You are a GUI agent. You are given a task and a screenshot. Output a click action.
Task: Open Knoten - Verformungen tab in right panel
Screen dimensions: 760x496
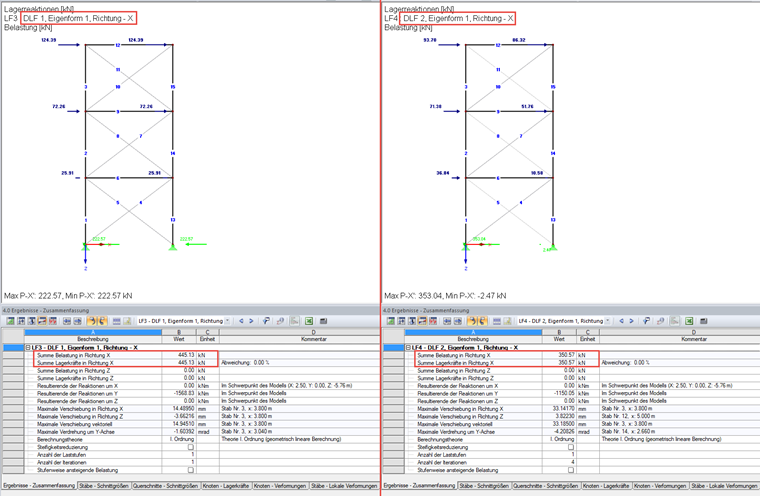click(x=660, y=486)
